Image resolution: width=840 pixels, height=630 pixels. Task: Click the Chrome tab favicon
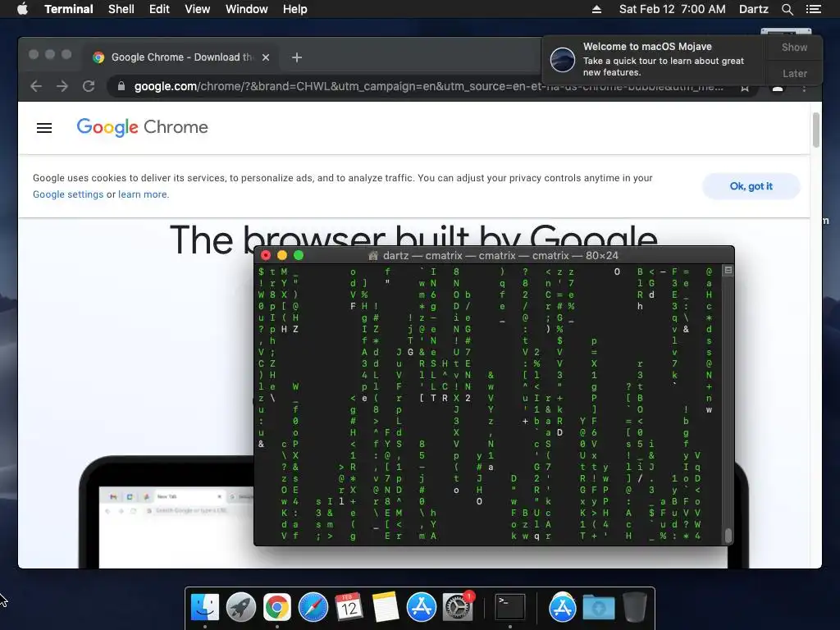pyautogui.click(x=98, y=57)
